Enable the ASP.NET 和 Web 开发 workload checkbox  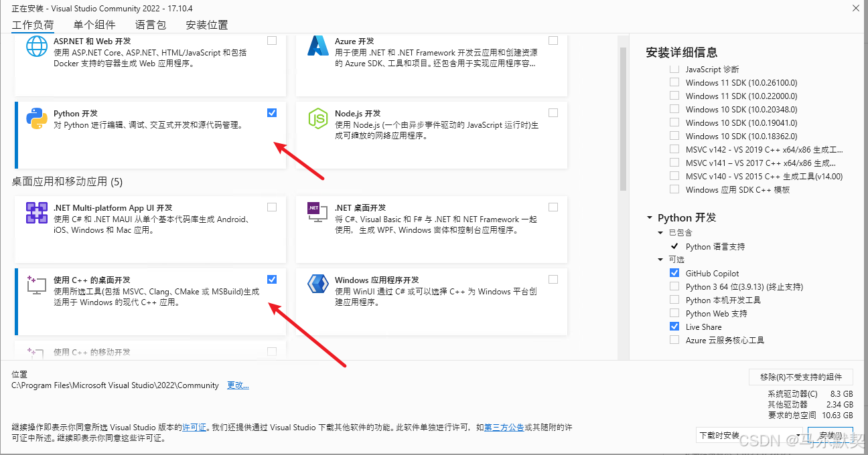[272, 40]
